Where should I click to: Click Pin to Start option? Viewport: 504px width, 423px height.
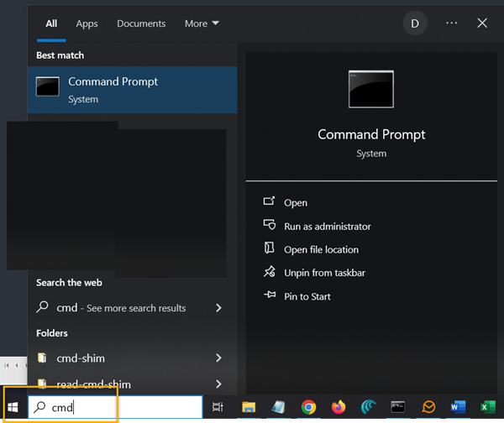tap(307, 296)
